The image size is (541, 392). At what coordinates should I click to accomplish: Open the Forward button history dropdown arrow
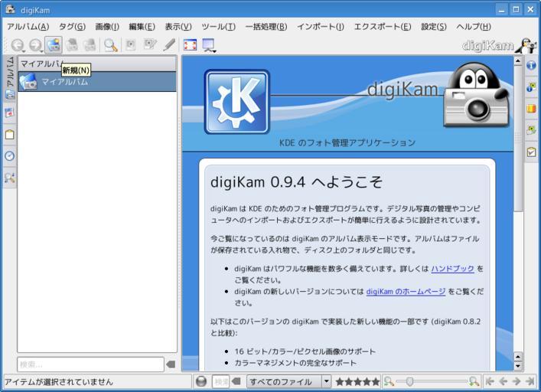pyautogui.click(x=41, y=51)
